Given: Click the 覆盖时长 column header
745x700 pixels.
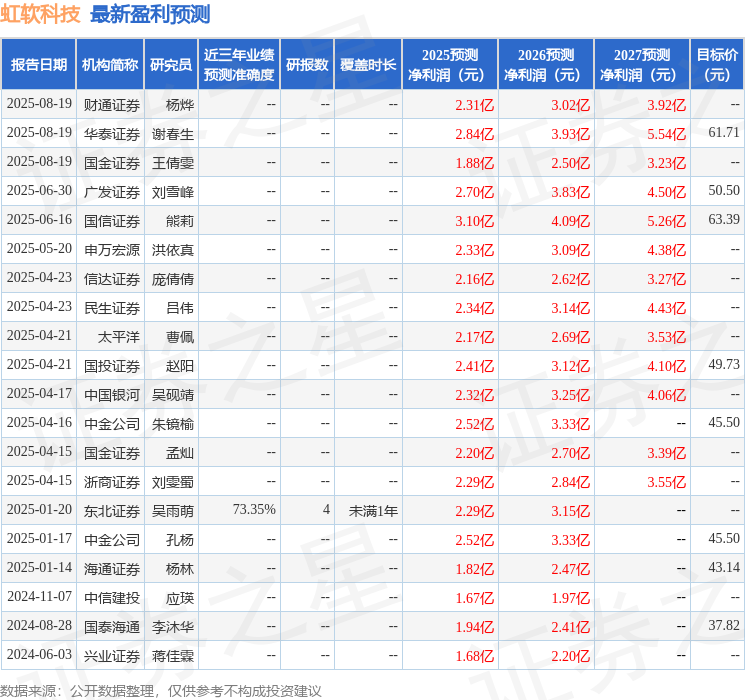Looking at the screenshot, I should click(x=368, y=65).
